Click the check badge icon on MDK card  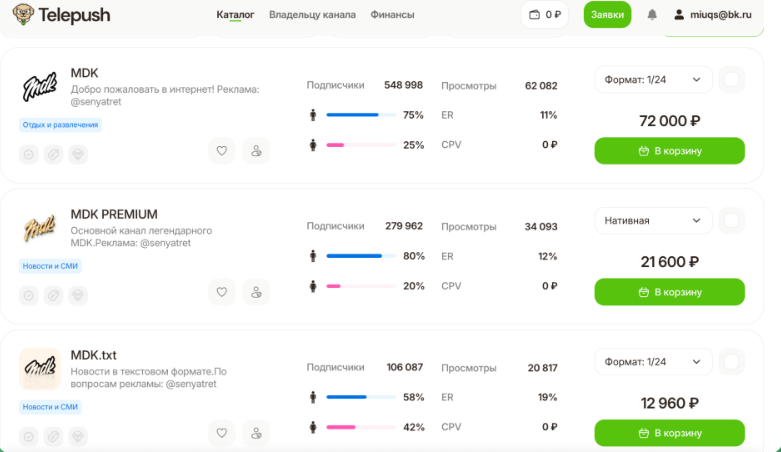(x=29, y=154)
